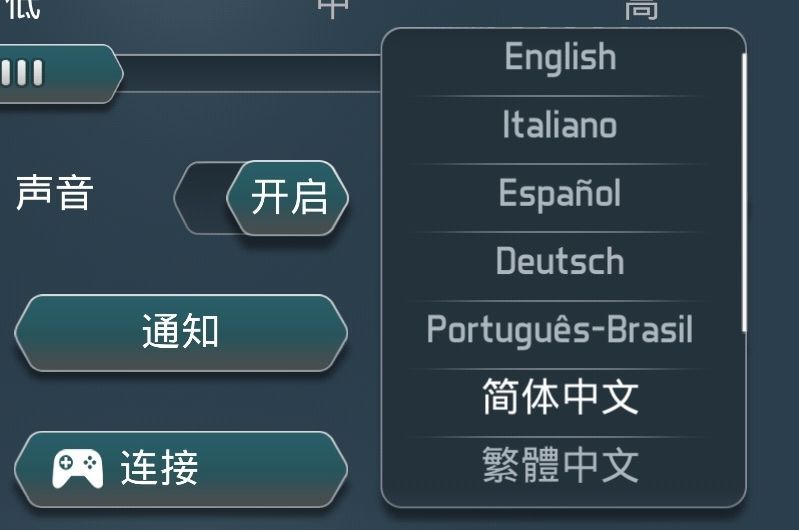Select the Português-Brasil language option
Image resolution: width=799 pixels, height=530 pixels.
(560, 330)
